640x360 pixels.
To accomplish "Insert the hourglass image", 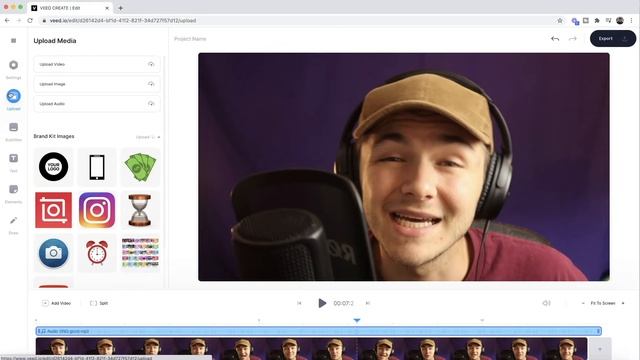I will point(140,210).
